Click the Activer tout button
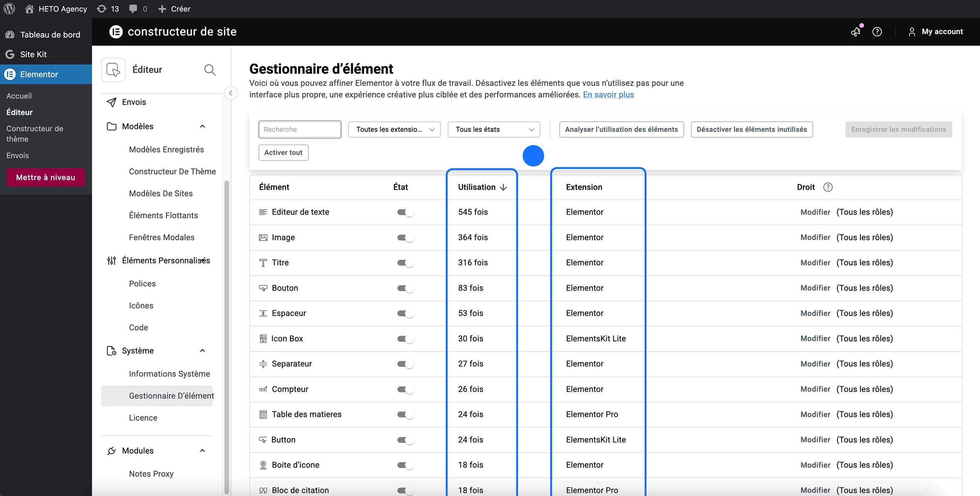Screen dimensions: 980x496 [283, 152]
